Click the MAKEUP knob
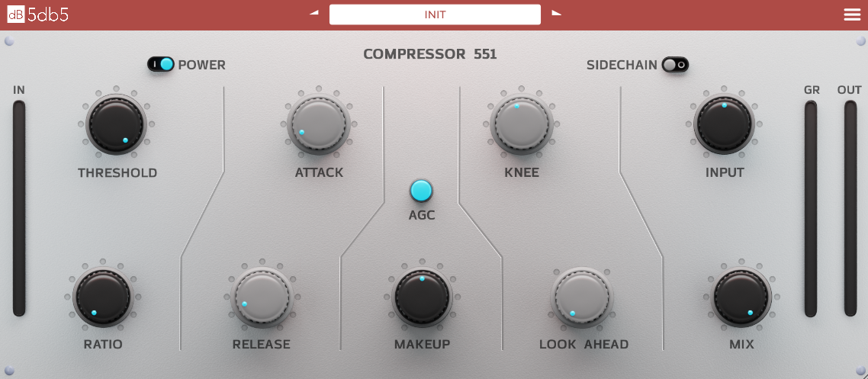The image size is (868, 379). 422,297
